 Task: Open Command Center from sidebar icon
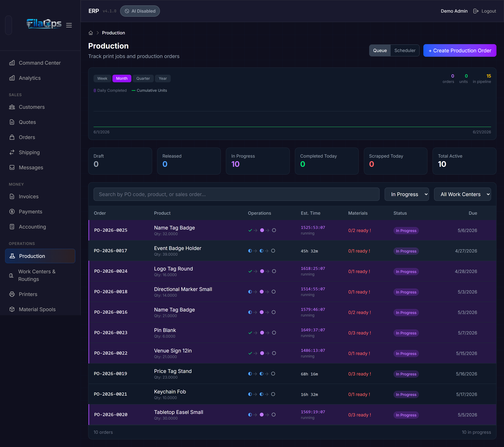[12, 63]
